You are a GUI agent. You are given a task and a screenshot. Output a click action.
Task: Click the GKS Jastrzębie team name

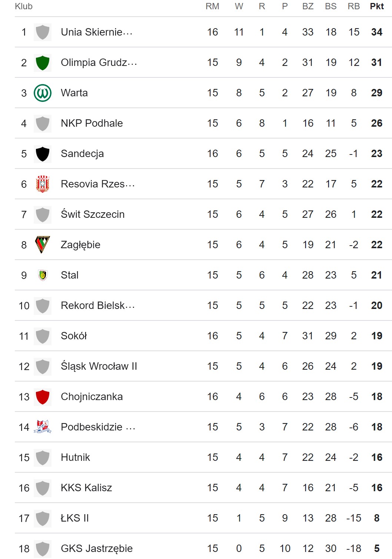point(97,549)
